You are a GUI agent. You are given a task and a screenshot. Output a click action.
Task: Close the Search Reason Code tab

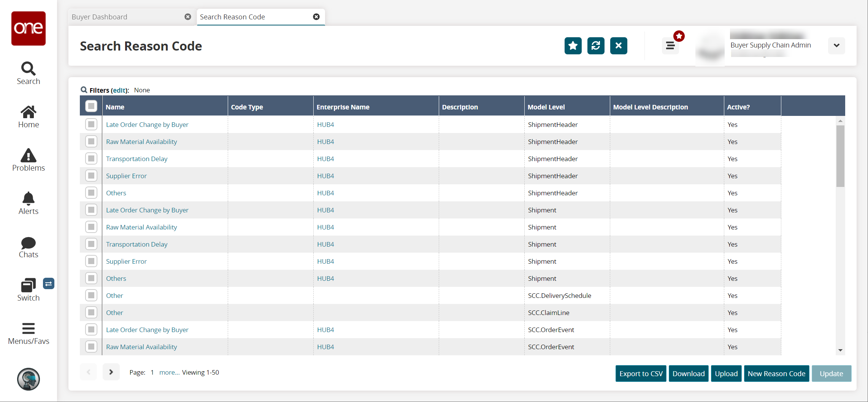tap(316, 17)
